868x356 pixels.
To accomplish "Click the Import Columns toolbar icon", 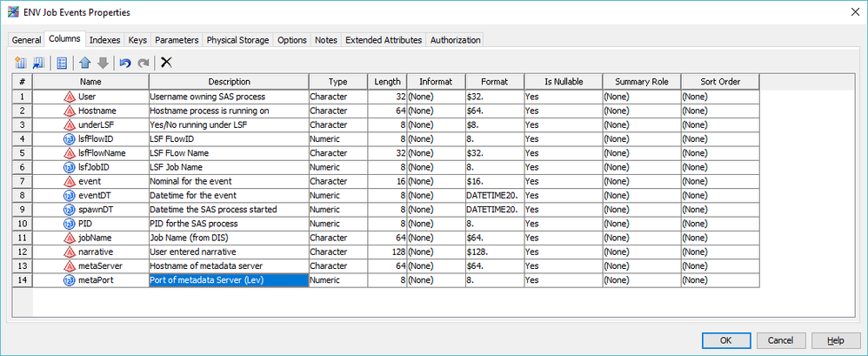I will [38, 63].
